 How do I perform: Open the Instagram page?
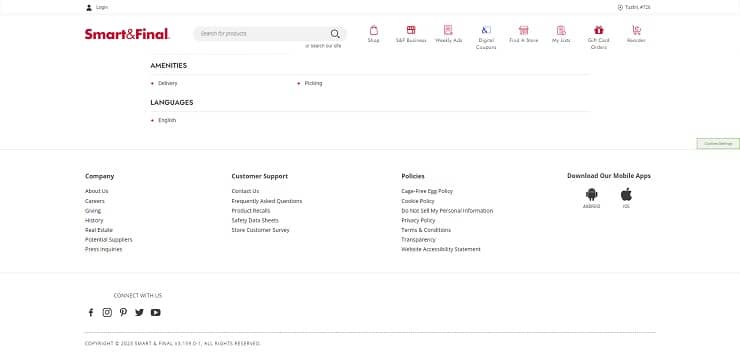tap(107, 312)
